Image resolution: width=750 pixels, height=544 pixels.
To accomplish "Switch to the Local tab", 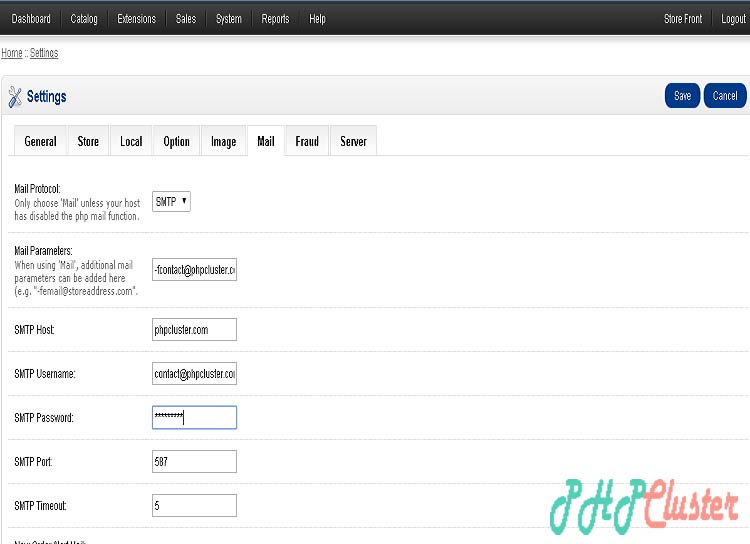I will pyautogui.click(x=131, y=141).
